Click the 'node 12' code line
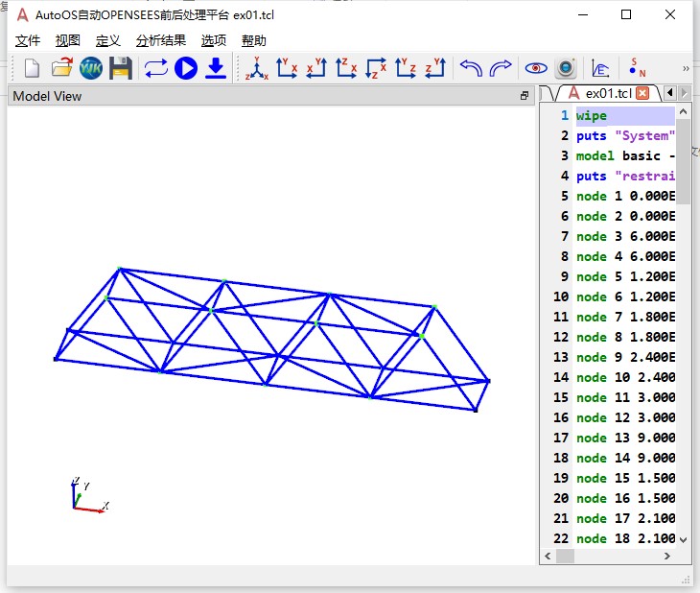 click(x=625, y=417)
